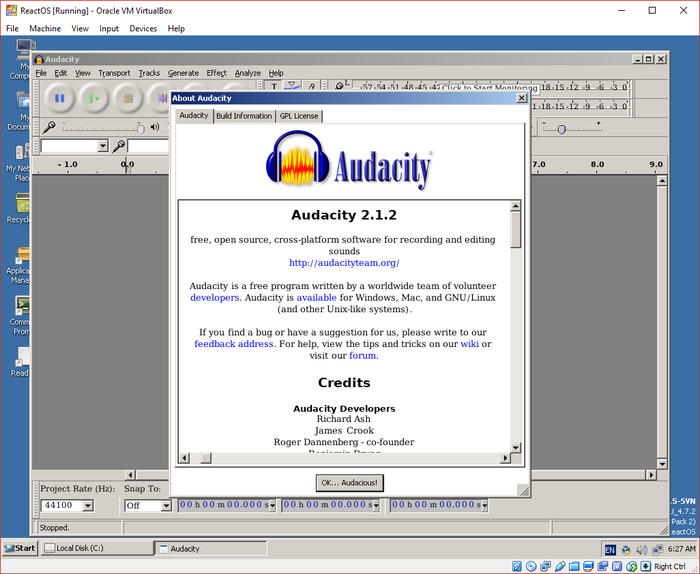Follow the feedback address link
Screen dimensions: 700x574
click(x=234, y=344)
